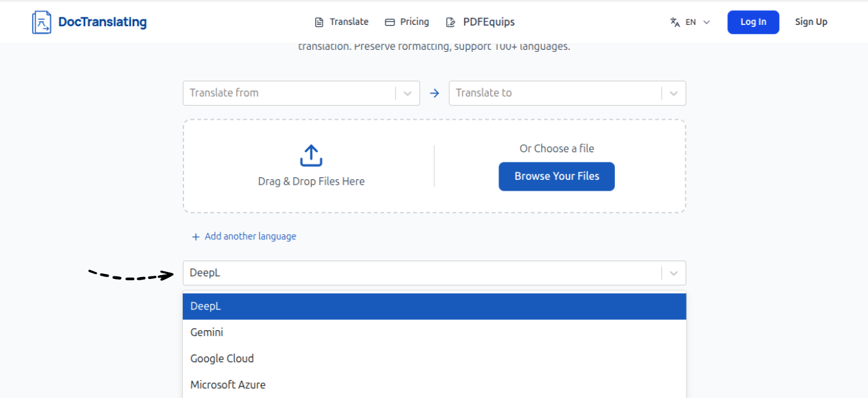Image resolution: width=868 pixels, height=398 pixels.
Task: Click the upload arrow icon
Action: (311, 155)
